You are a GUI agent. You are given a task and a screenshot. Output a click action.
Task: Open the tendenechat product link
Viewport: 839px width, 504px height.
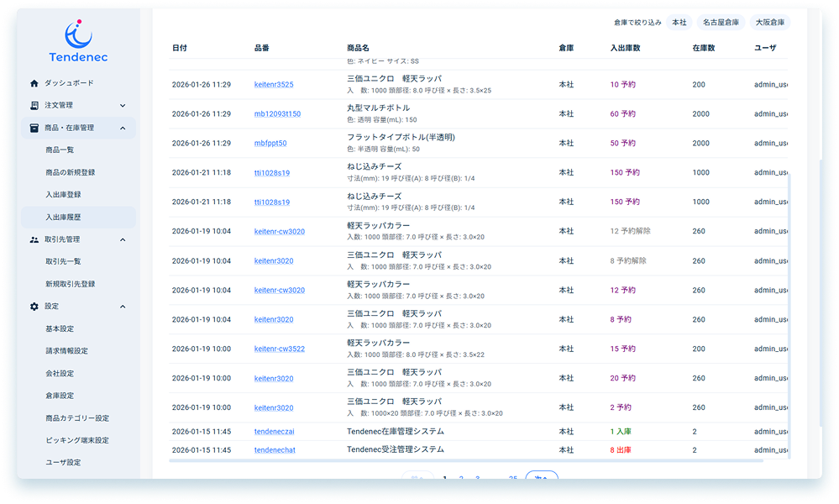point(275,450)
